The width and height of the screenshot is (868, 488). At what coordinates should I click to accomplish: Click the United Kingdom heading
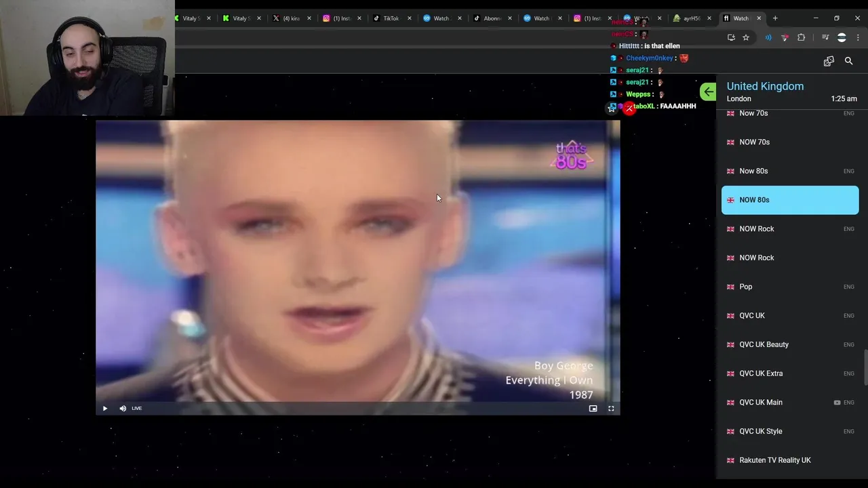765,86
